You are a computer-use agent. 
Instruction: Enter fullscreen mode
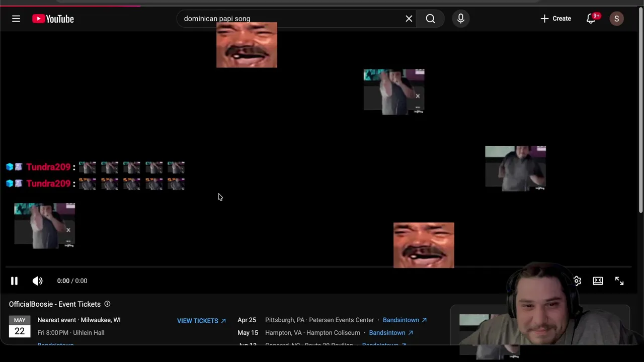coord(619,281)
